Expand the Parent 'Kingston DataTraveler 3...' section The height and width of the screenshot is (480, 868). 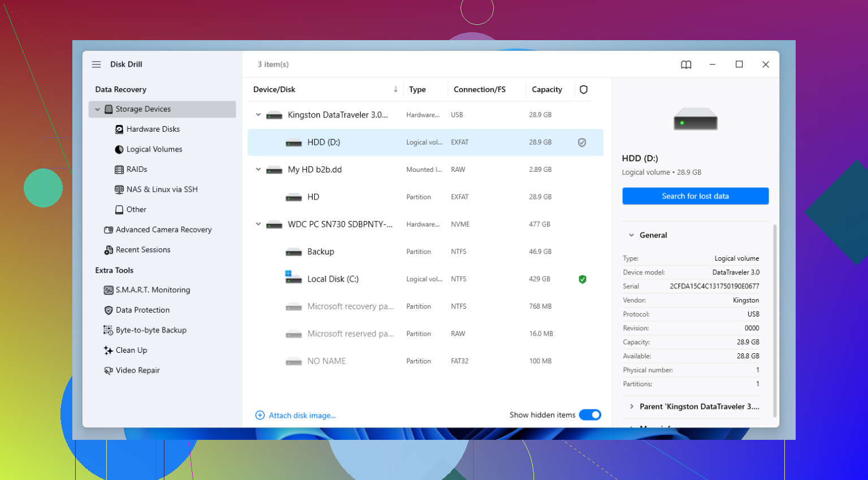point(631,407)
